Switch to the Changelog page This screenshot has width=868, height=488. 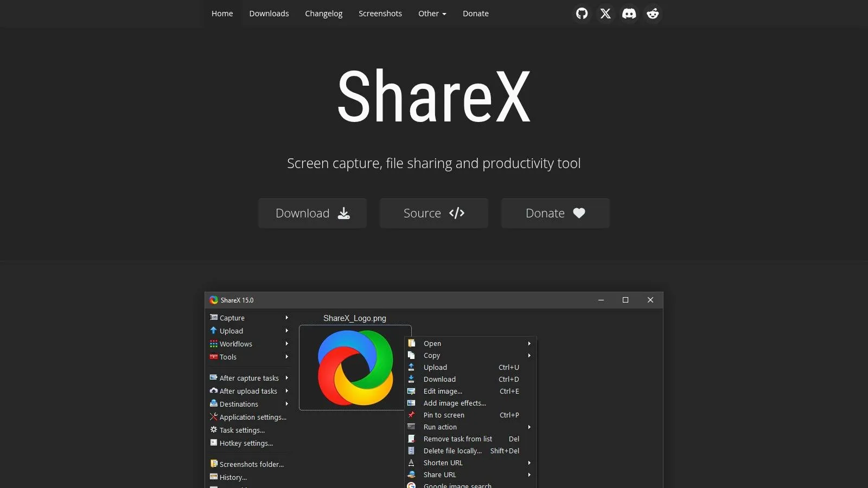[x=323, y=14]
